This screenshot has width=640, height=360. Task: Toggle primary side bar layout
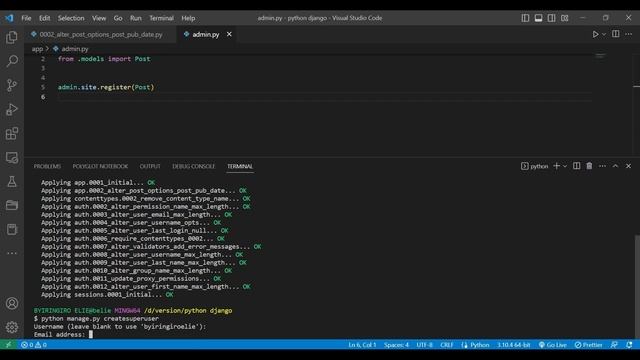pyautogui.click(x=525, y=18)
